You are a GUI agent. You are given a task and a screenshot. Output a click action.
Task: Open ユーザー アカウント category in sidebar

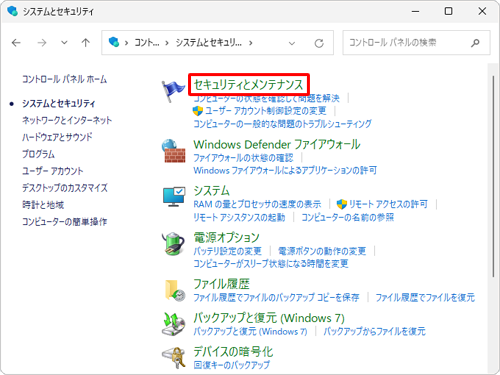53,171
